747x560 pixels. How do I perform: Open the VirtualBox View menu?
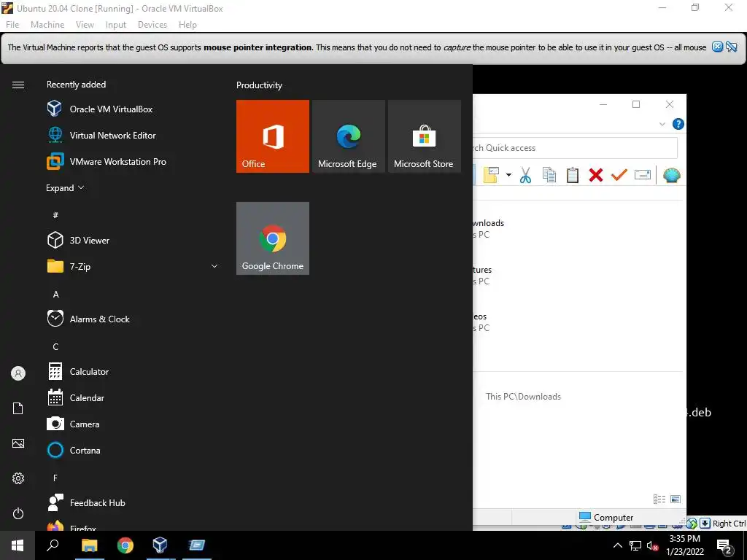(85, 25)
